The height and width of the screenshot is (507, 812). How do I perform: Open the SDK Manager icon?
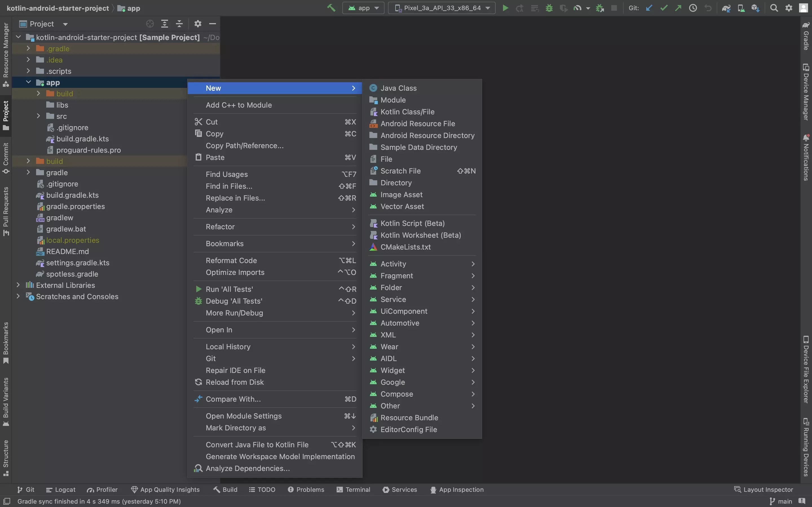click(x=755, y=8)
